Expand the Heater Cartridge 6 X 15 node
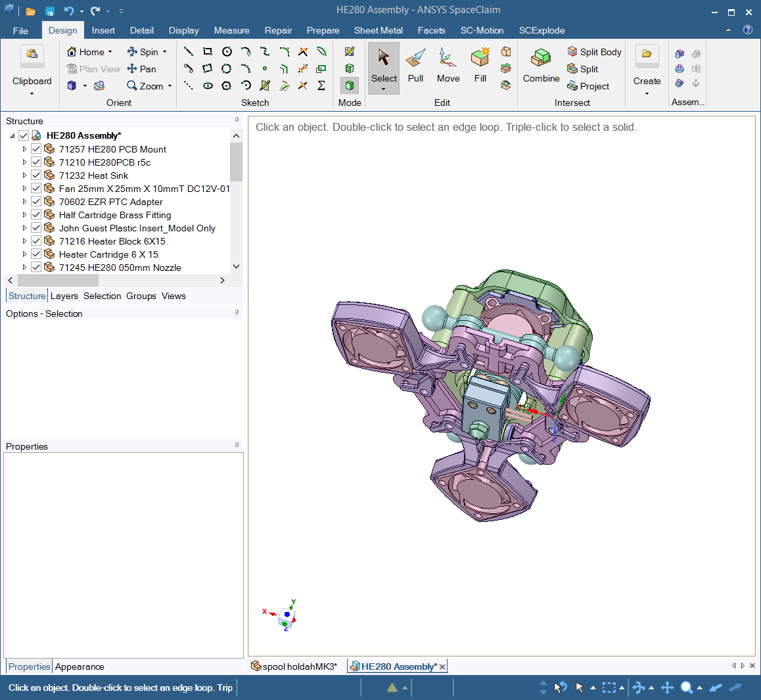 coord(24,254)
